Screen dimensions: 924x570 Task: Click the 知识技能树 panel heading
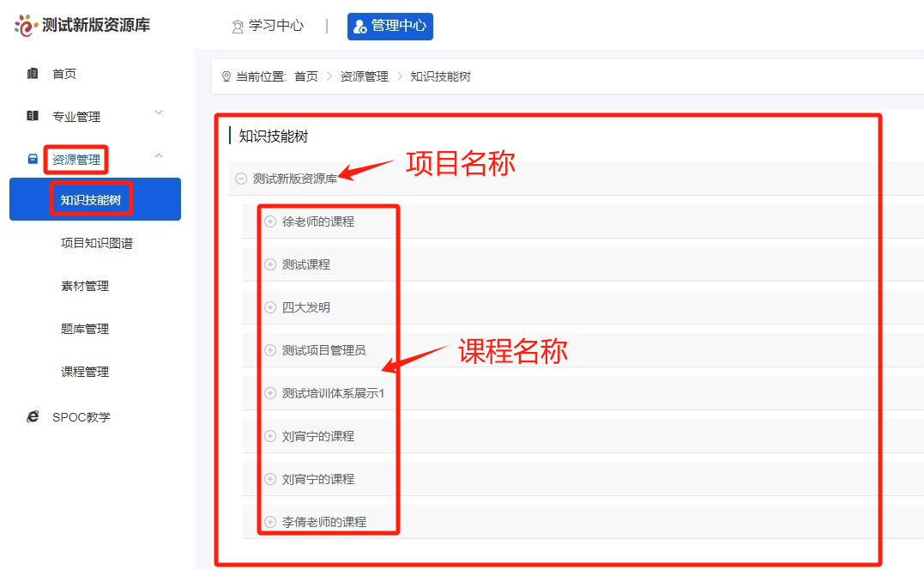[x=274, y=136]
